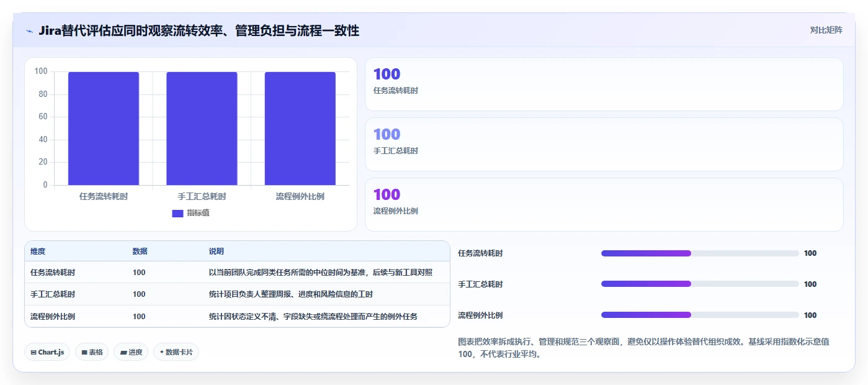Select the 手工汇总耗时 table row cell
Screen dimensions: 868x385
coord(53,294)
